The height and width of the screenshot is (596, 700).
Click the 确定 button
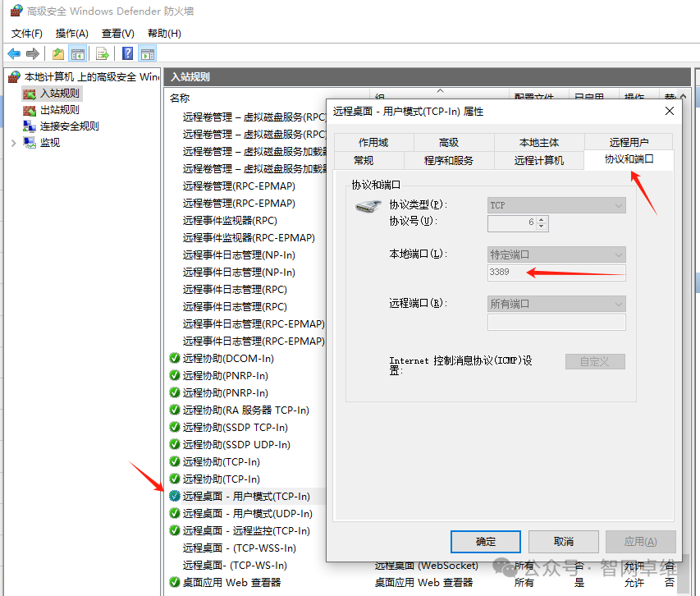pyautogui.click(x=486, y=542)
